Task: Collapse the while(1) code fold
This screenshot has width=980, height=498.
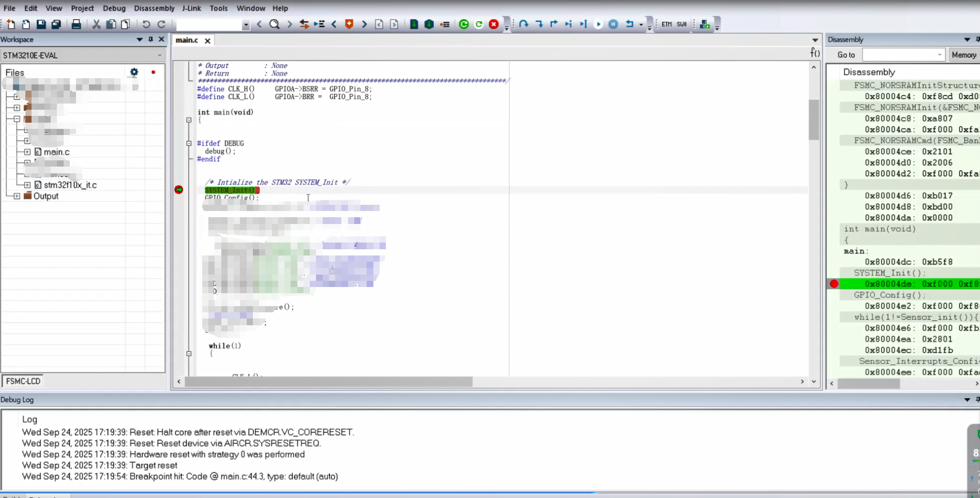Action: [x=189, y=354]
